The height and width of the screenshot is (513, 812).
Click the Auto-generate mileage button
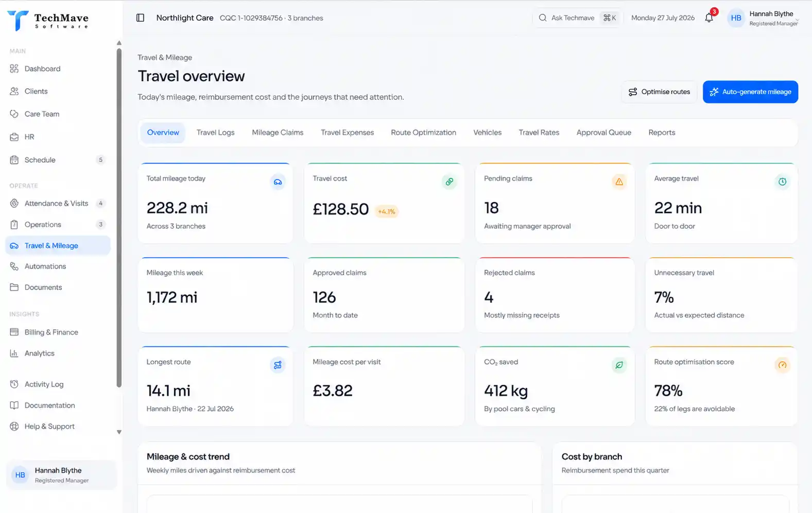pyautogui.click(x=750, y=92)
